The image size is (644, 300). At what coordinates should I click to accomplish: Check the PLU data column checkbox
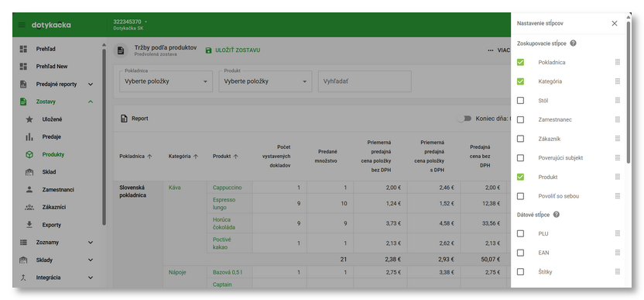click(520, 234)
